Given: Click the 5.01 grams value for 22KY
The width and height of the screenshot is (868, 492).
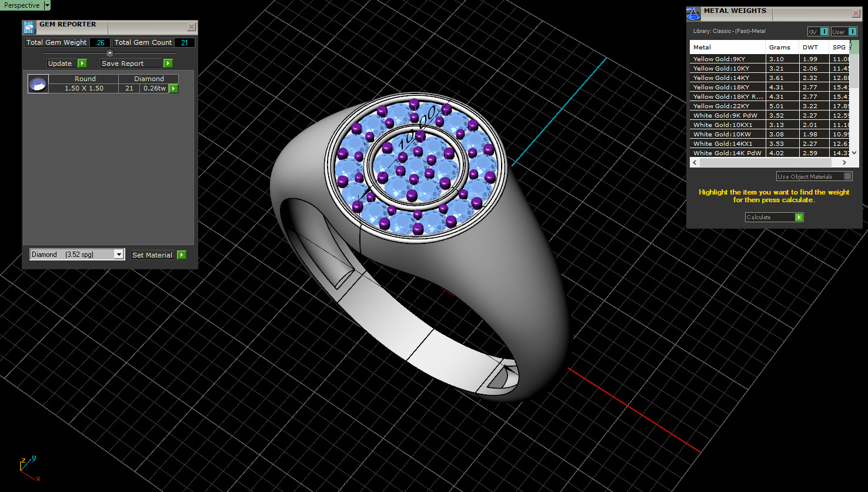Looking at the screenshot, I should 782,106.
